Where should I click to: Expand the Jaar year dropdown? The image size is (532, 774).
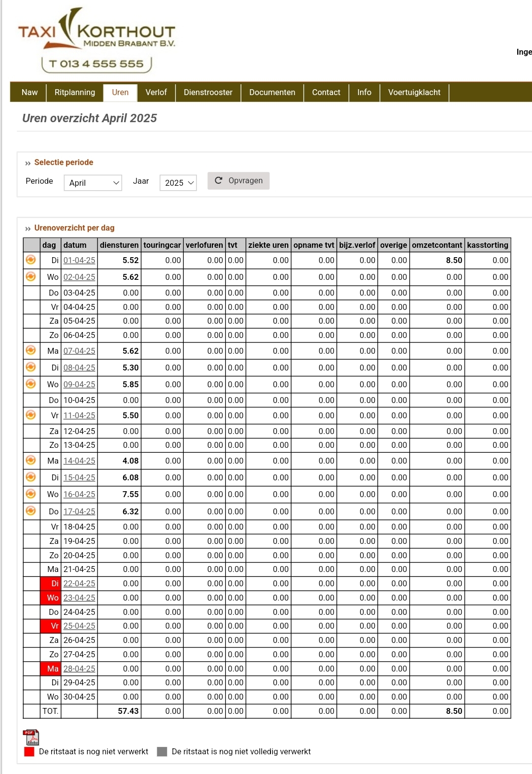pos(178,183)
